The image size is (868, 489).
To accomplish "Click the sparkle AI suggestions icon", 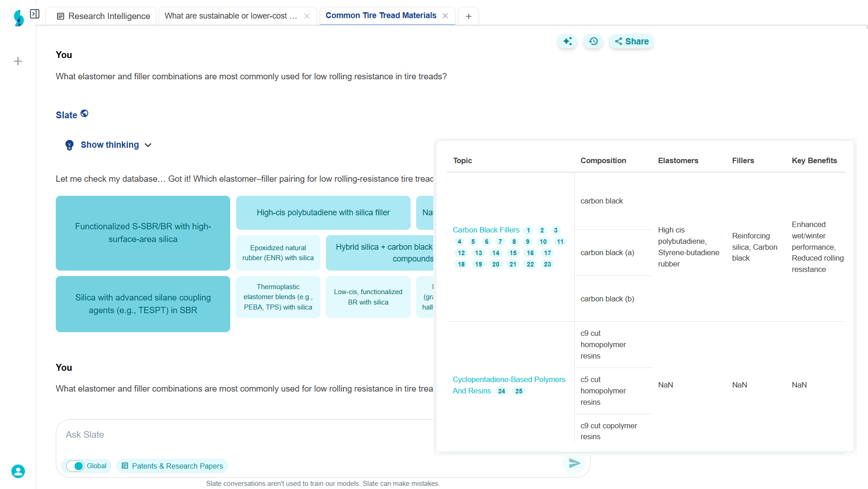I will (x=567, y=41).
